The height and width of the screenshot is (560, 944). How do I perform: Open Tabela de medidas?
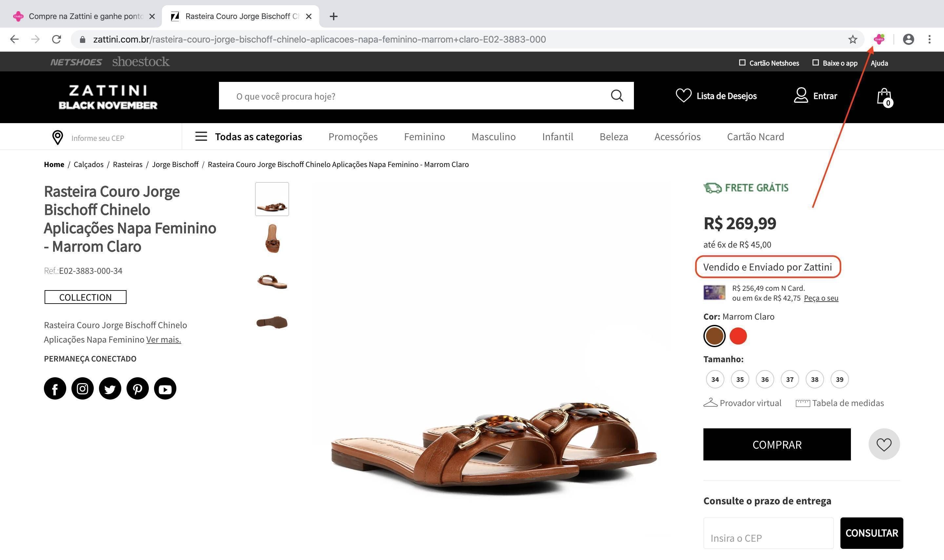coord(840,403)
